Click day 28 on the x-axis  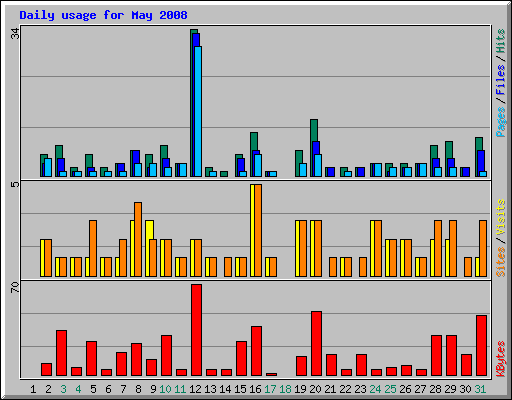click(435, 389)
